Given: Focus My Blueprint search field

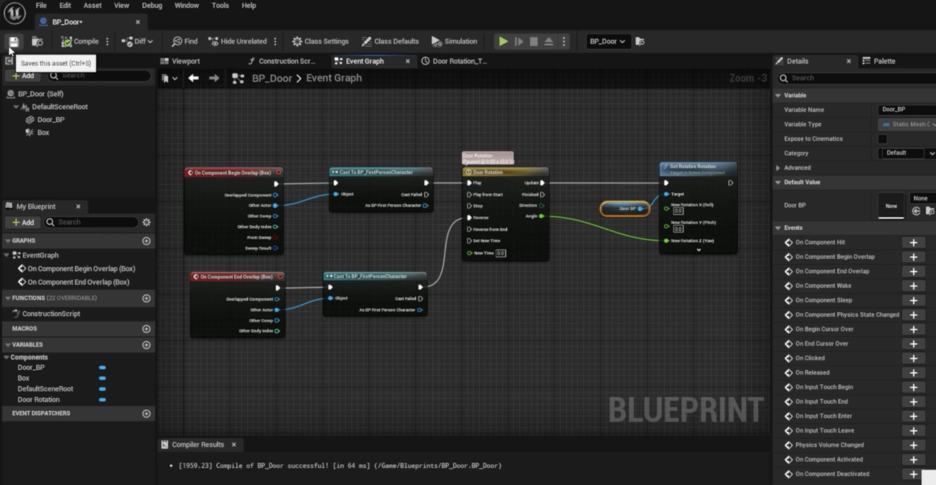Looking at the screenshot, I should [x=93, y=222].
